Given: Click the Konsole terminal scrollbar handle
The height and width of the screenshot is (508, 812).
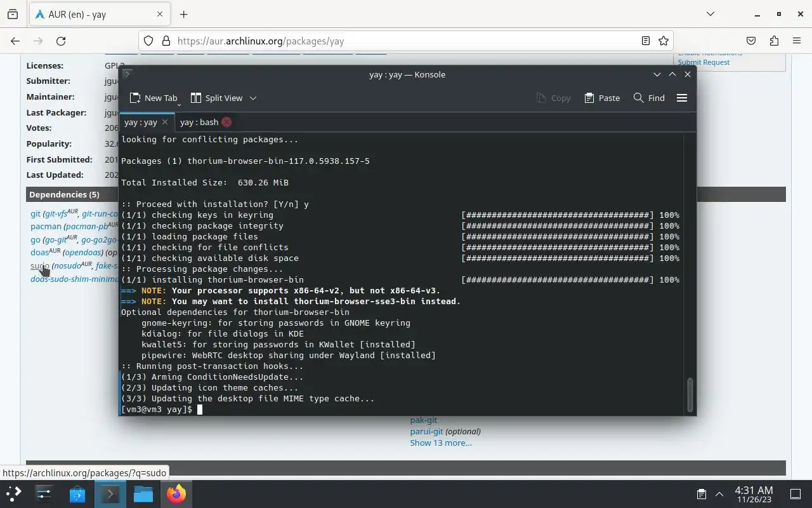Looking at the screenshot, I should [690, 395].
